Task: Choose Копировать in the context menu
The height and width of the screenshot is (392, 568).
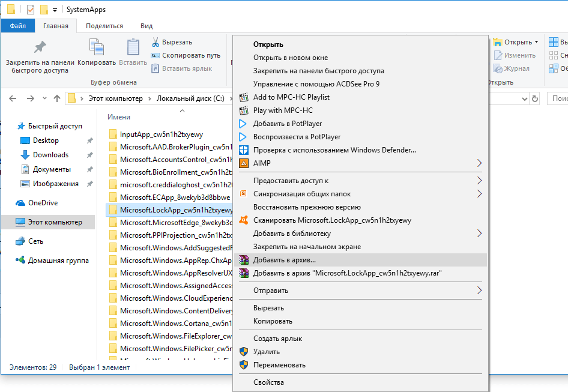Action: pyautogui.click(x=360, y=321)
